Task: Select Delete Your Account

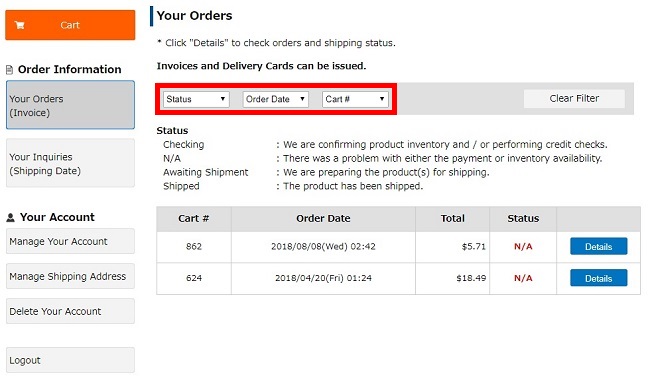Action: [x=70, y=311]
